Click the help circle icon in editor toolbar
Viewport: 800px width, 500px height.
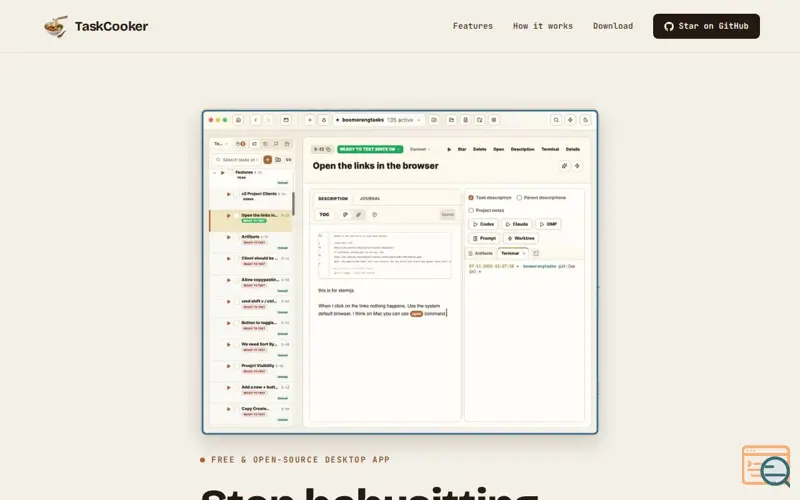[374, 215]
